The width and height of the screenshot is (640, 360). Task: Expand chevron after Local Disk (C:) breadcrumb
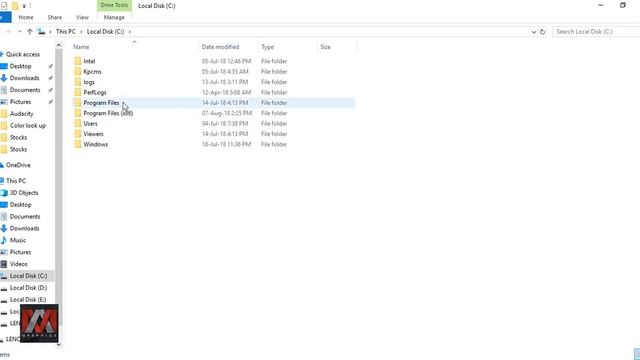[x=130, y=31]
